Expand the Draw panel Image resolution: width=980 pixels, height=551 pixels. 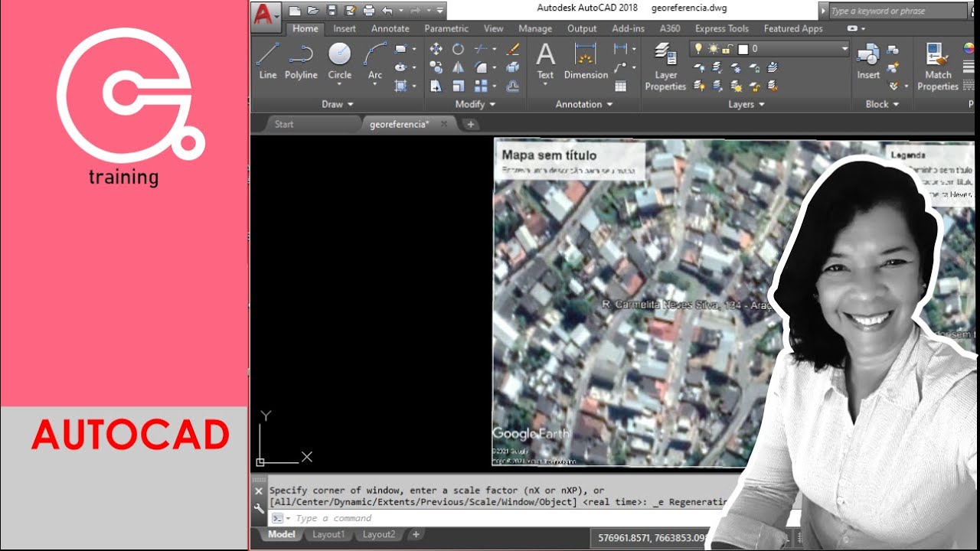click(338, 104)
